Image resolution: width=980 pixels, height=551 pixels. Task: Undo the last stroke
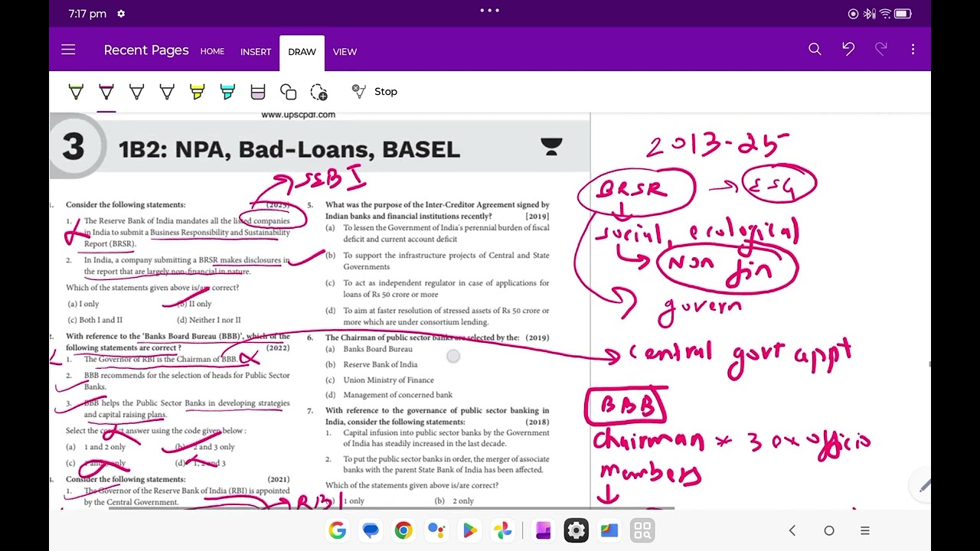(x=848, y=49)
